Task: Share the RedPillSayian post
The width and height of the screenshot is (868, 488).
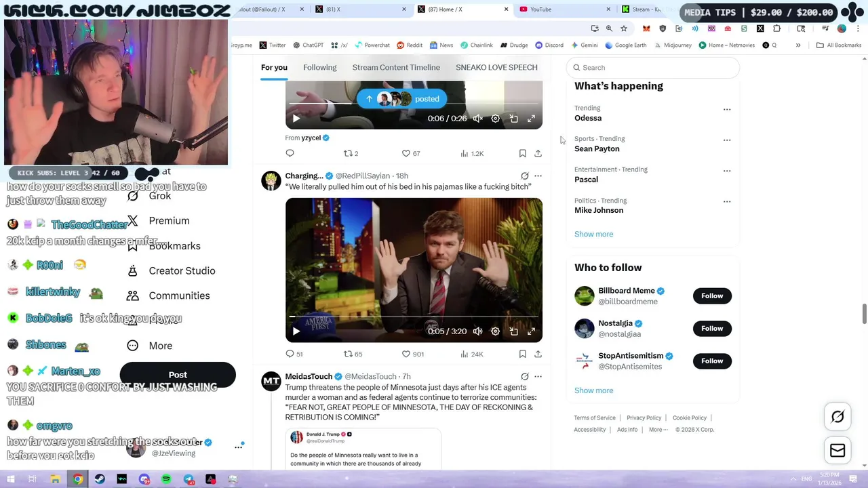Action: tap(538, 354)
